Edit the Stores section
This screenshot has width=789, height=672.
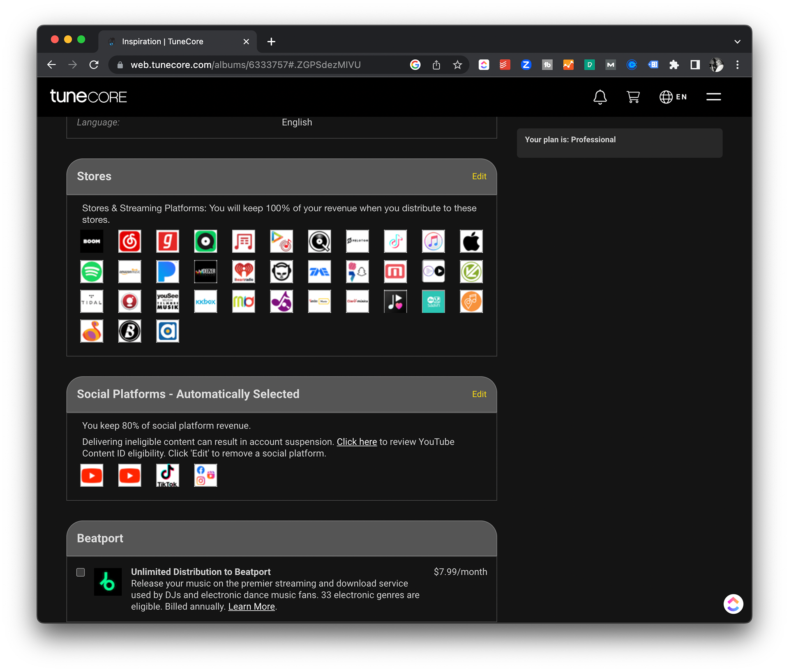click(479, 176)
